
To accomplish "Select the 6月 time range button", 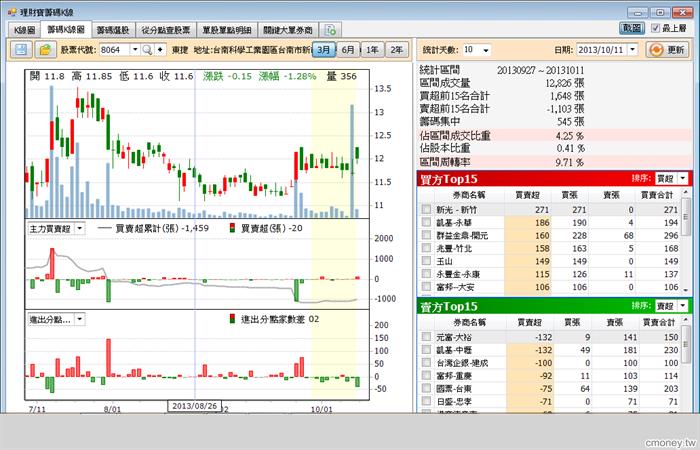I will [348, 50].
